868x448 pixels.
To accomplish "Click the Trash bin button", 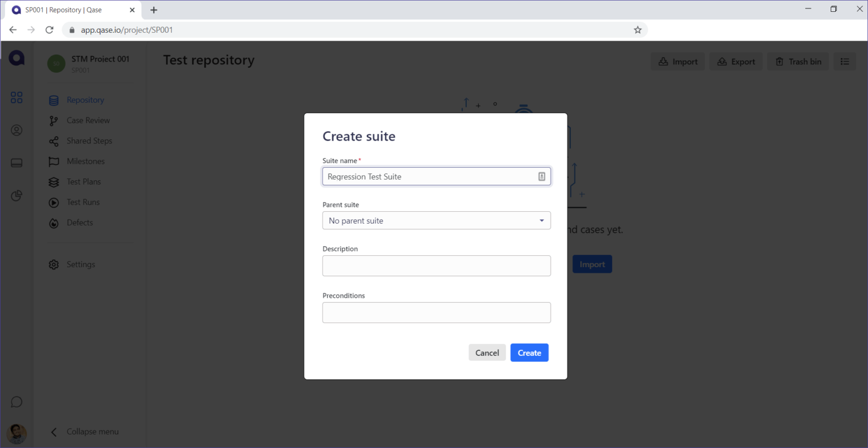I will [x=798, y=62].
